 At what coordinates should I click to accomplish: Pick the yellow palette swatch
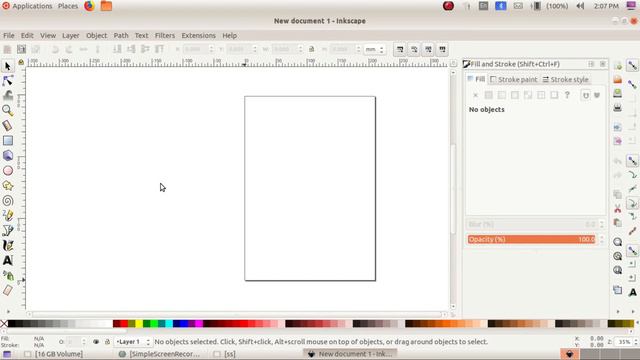pos(139,324)
